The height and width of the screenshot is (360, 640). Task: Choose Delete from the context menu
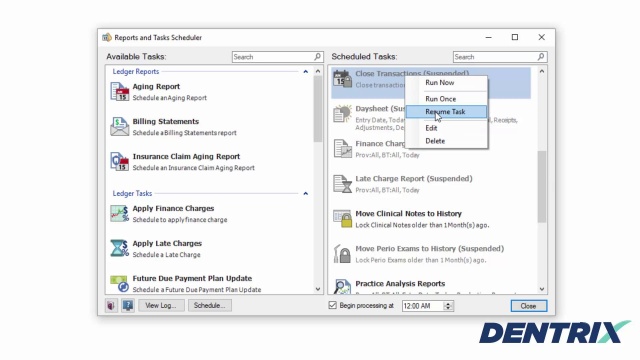point(435,141)
